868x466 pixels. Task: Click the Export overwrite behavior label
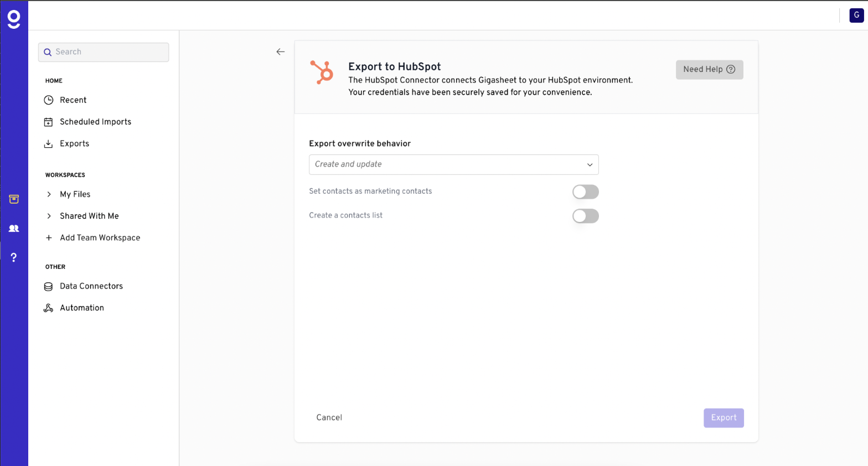pos(360,143)
